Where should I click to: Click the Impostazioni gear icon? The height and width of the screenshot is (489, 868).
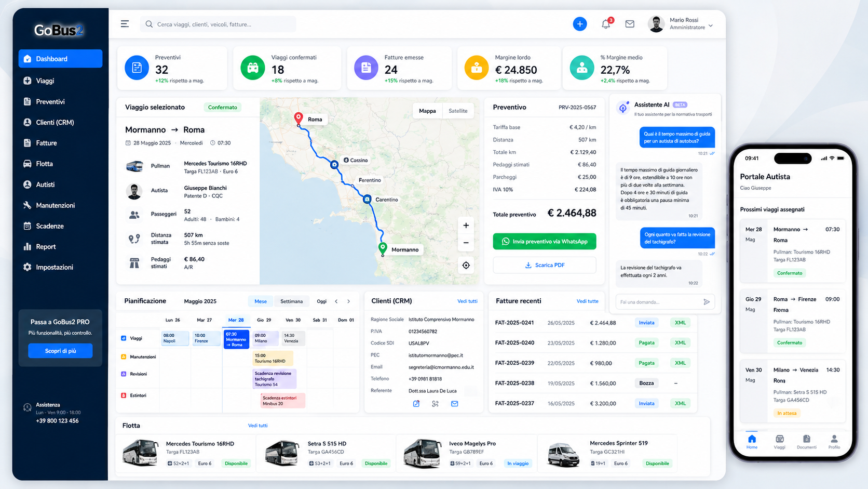[x=28, y=267]
